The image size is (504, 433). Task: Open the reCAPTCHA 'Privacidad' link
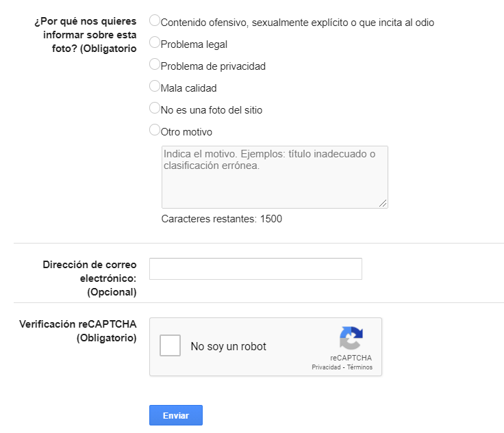(327, 367)
